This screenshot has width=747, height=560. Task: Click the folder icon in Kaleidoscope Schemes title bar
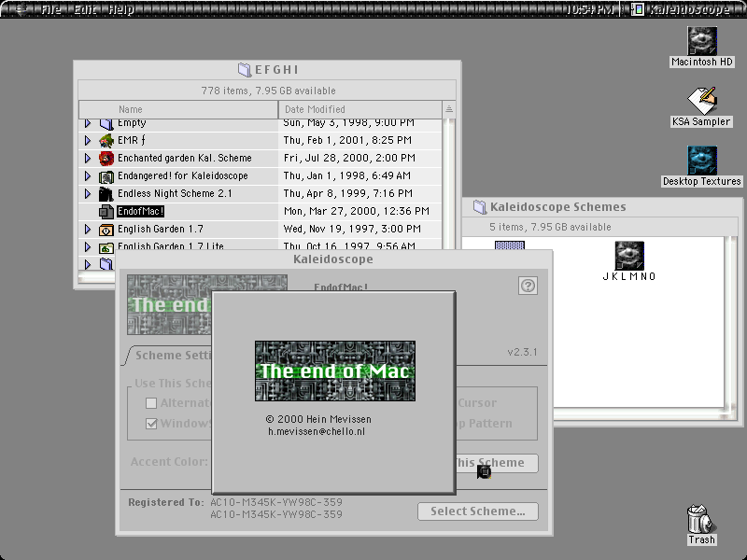pyautogui.click(x=480, y=206)
